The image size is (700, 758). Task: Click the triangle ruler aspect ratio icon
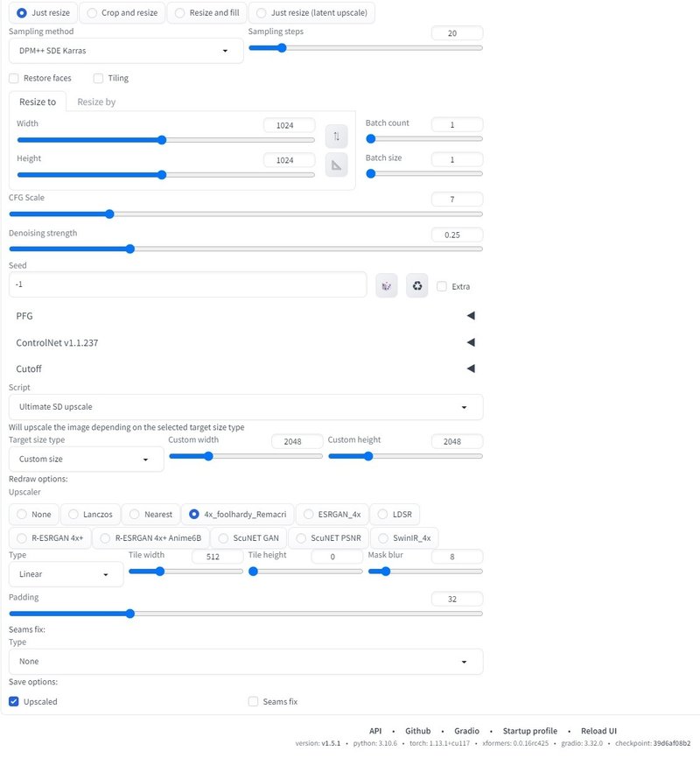[x=336, y=165]
